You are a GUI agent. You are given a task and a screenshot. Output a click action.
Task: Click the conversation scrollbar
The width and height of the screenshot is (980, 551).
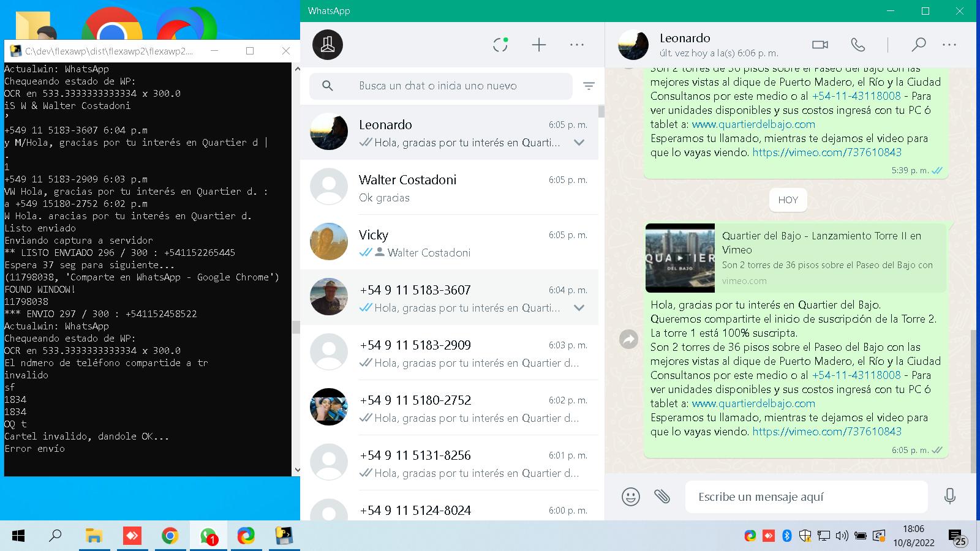(973, 401)
